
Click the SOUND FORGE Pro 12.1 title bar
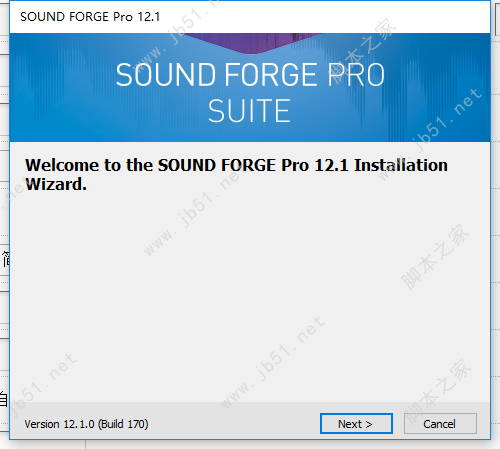[250, 17]
